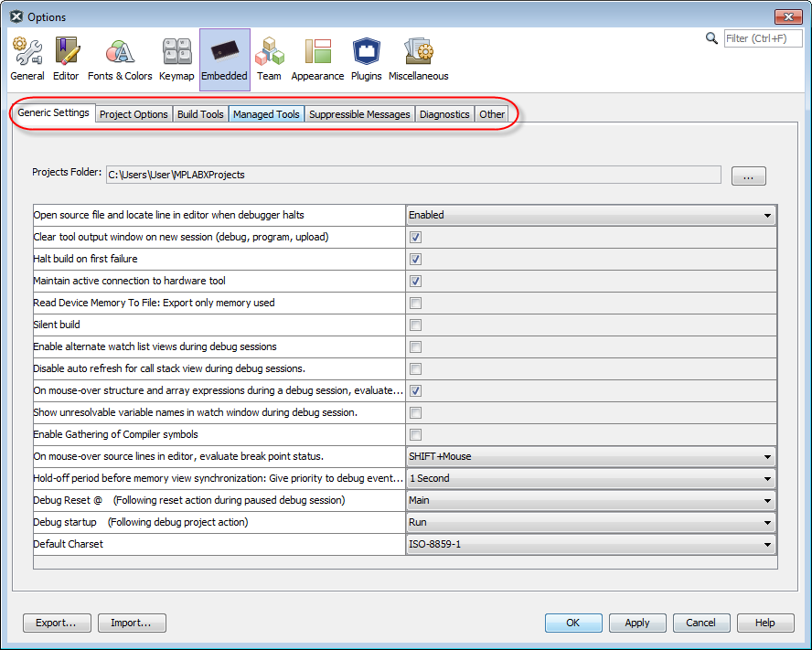
Task: Expand the SHIFT+Mouse breakpoint status dropdown
Action: pos(590,457)
